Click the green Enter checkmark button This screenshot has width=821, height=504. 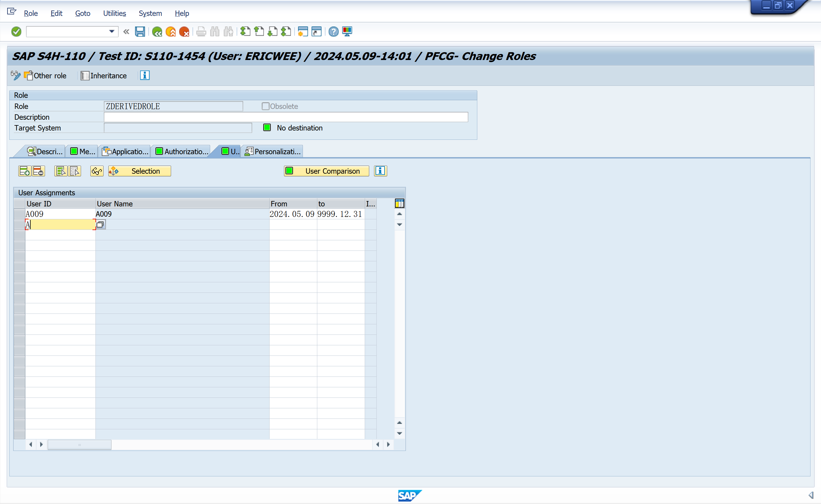(x=16, y=32)
